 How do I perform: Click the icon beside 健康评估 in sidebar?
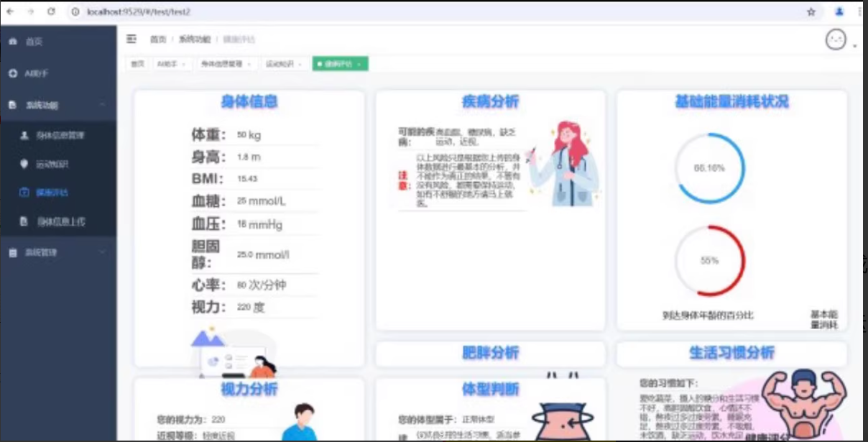tap(24, 193)
